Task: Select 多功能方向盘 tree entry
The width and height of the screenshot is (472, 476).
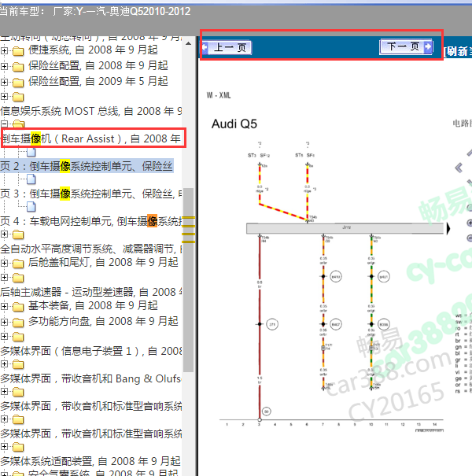Action: [103, 321]
